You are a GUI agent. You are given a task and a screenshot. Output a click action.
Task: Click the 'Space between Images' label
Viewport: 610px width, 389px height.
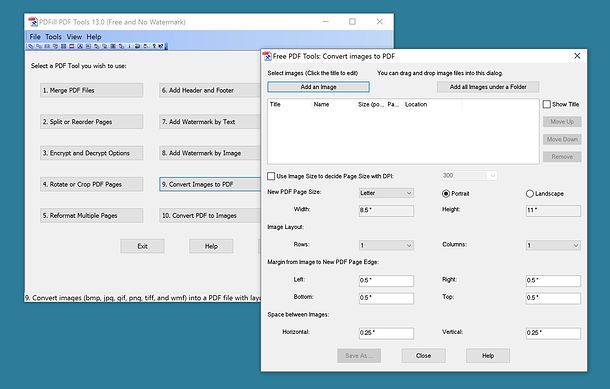(x=298, y=314)
